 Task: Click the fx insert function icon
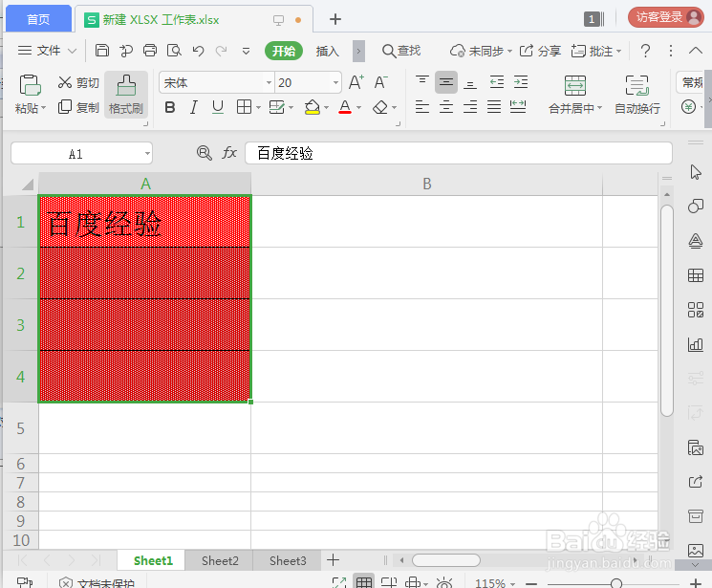tap(229, 153)
